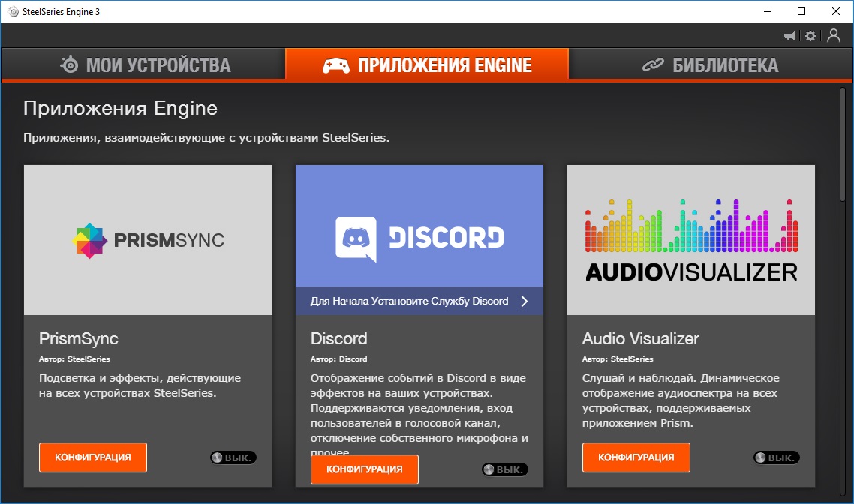This screenshot has height=504, width=854.
Task: Click the vertical scrollbar on the right
Action: click(x=843, y=144)
